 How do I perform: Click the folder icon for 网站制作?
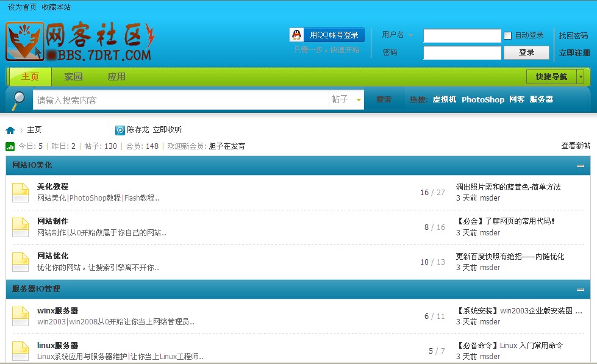[20, 227]
